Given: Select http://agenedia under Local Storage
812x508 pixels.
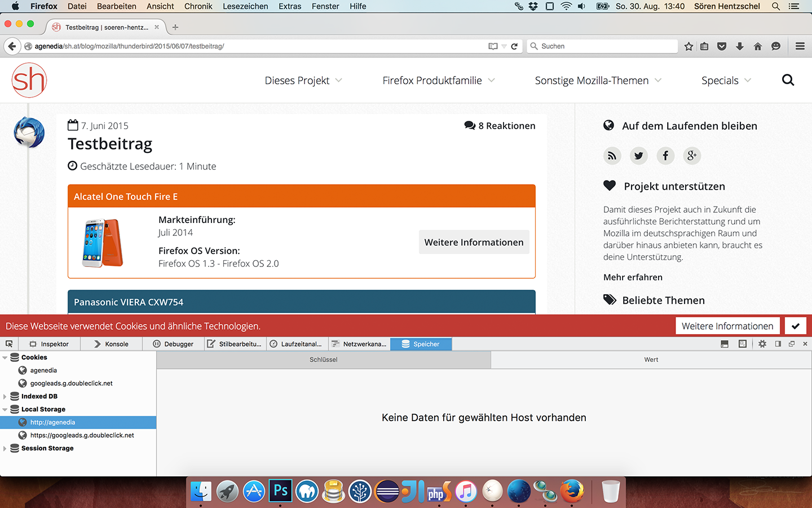Looking at the screenshot, I should 78,422.
